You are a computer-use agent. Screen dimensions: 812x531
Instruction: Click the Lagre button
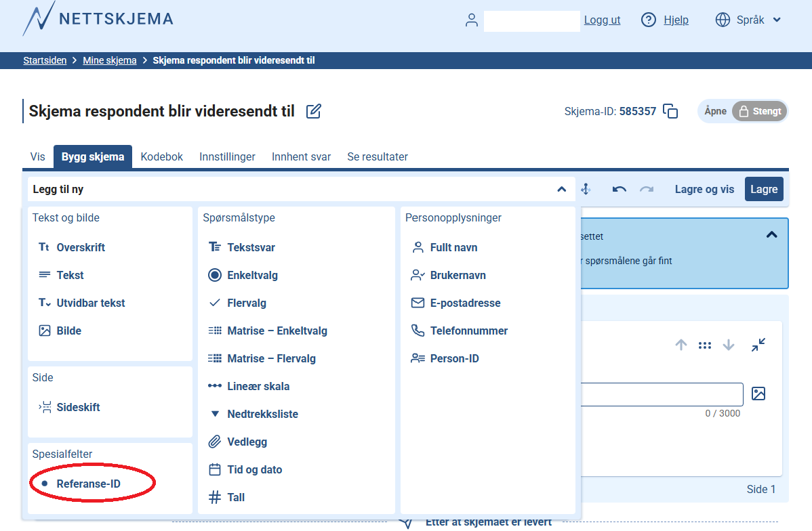click(x=764, y=190)
